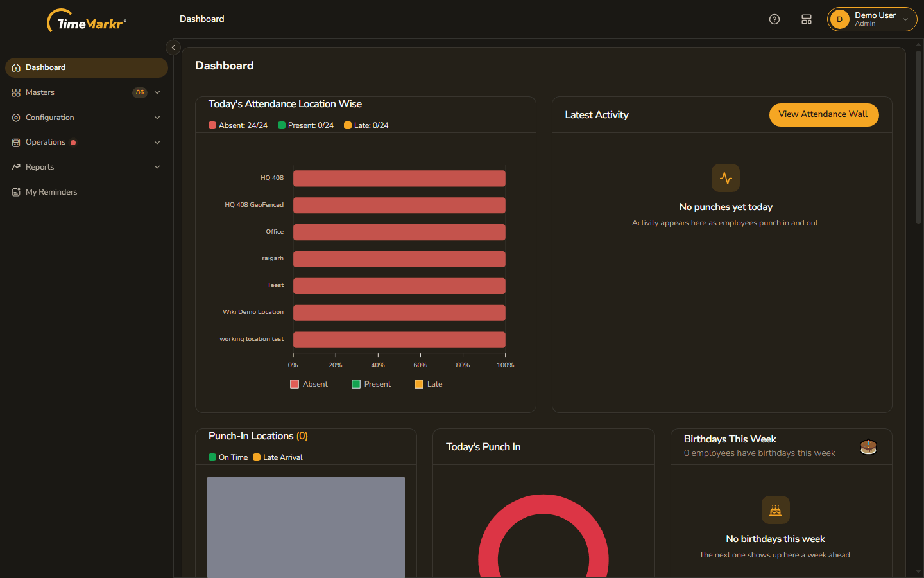Click the No birthdays cake tile icon

click(775, 510)
